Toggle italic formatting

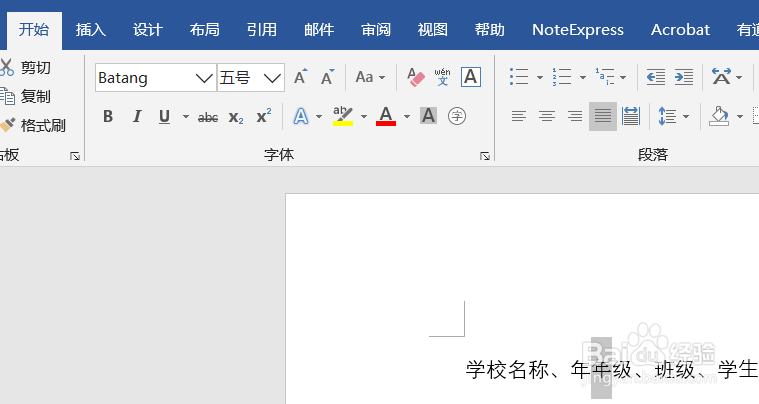137,117
